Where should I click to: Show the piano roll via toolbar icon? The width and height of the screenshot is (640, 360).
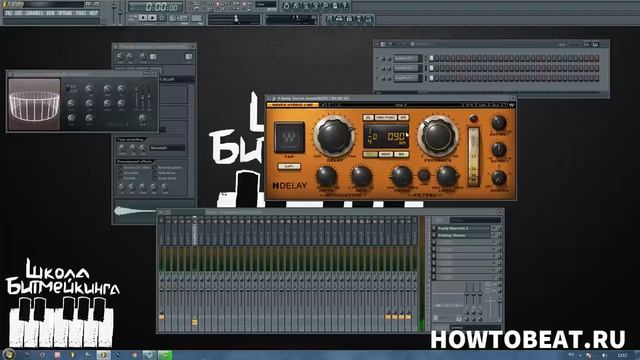[x=349, y=19]
